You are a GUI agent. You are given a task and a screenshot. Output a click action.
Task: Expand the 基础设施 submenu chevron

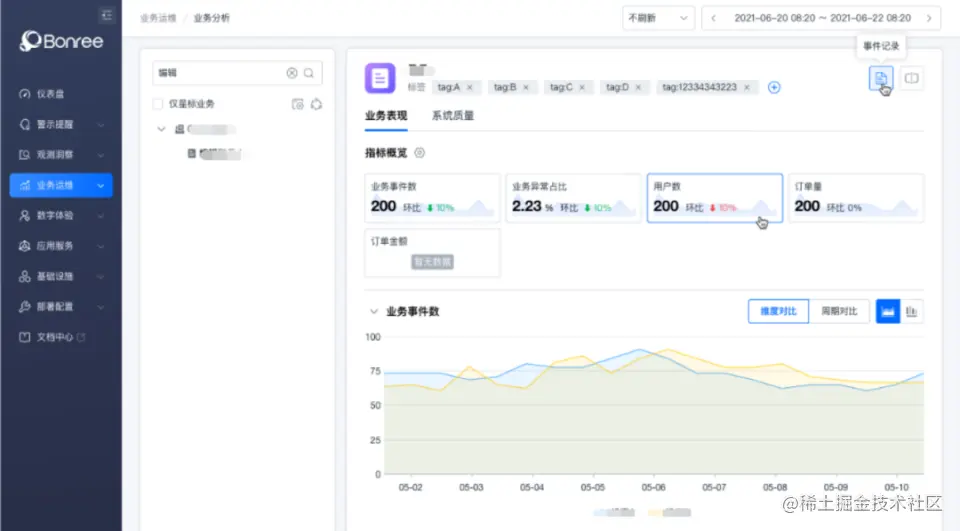(x=101, y=276)
